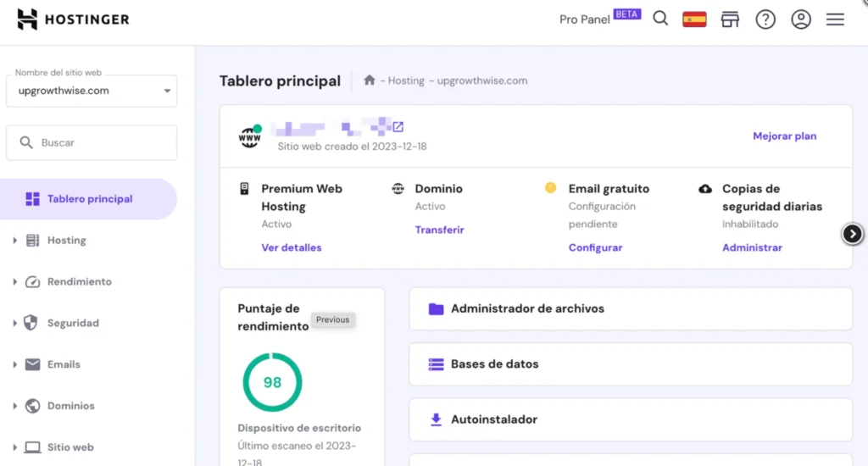
Task: Click the Mejorar plan link
Action: [x=784, y=136]
